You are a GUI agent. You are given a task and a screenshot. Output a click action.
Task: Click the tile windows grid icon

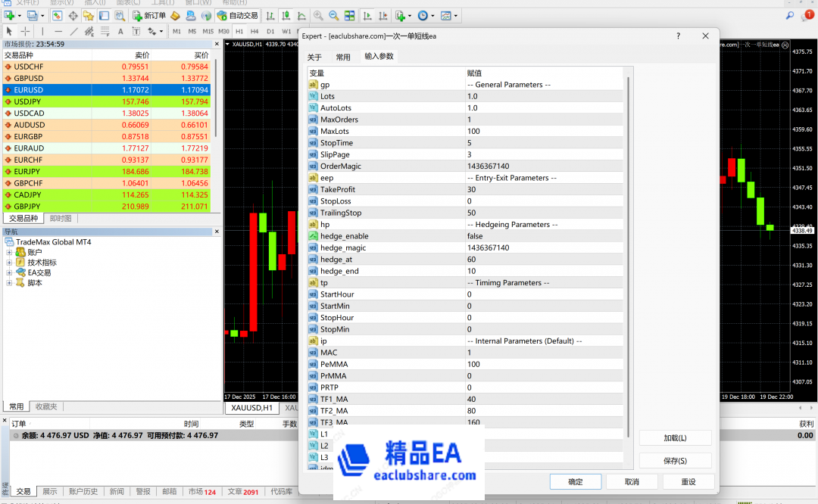click(349, 15)
